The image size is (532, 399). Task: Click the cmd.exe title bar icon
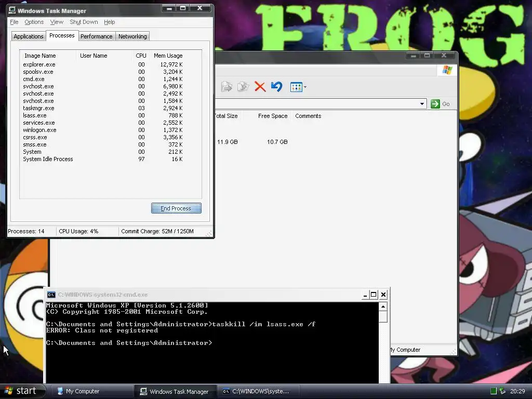point(51,295)
